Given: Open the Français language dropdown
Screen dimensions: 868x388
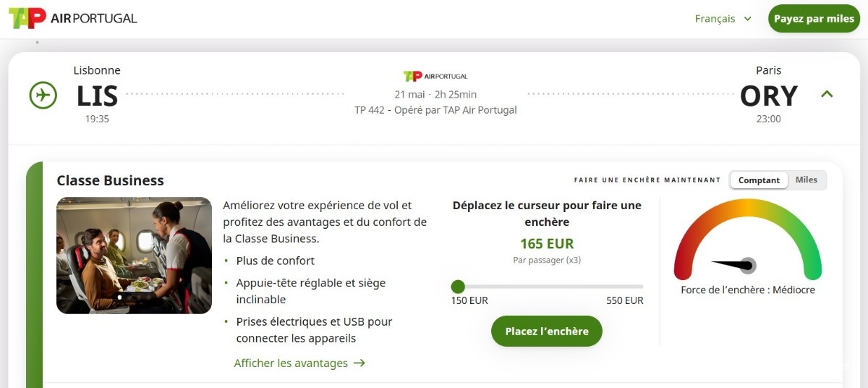Looking at the screenshot, I should pyautogui.click(x=723, y=19).
